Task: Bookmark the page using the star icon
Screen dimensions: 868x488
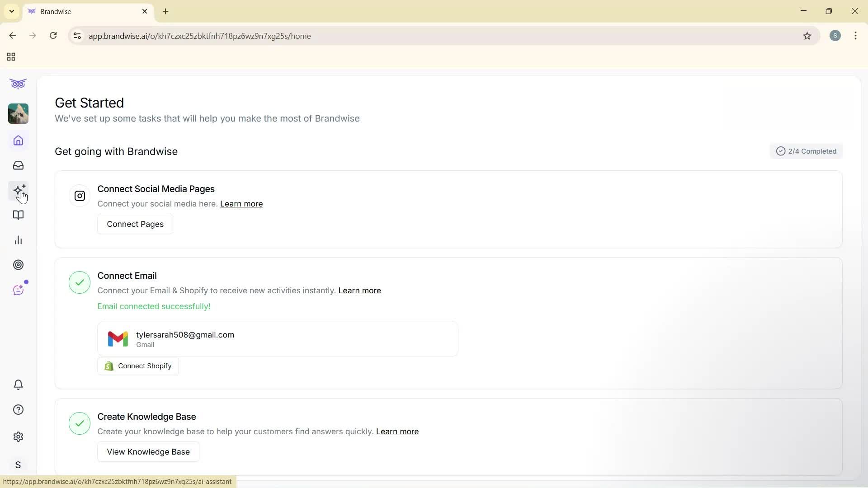Action: (808, 36)
